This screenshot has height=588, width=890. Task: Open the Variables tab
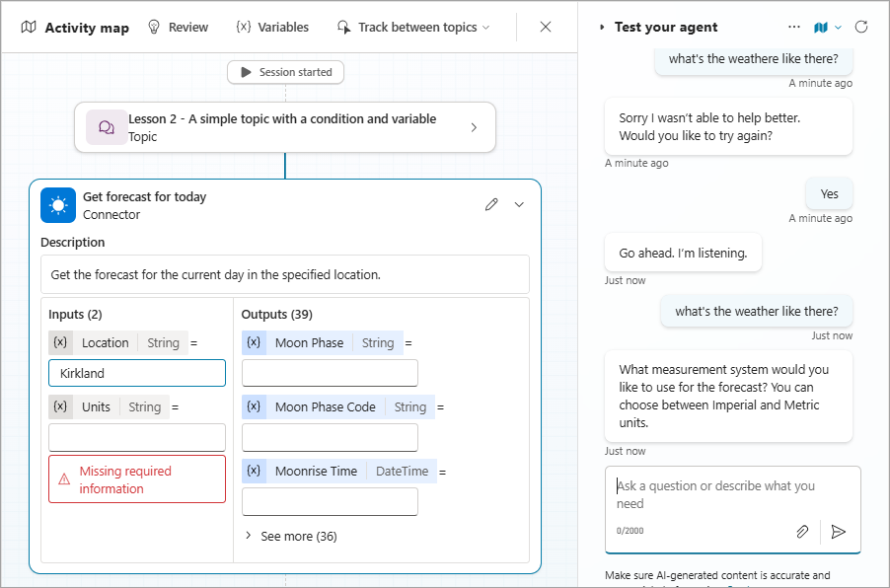[x=272, y=27]
